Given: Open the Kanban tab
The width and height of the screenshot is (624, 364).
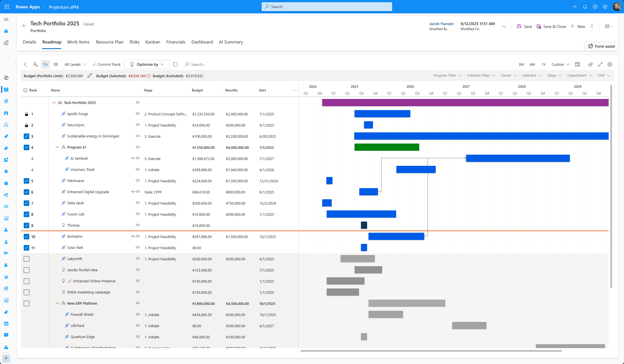Looking at the screenshot, I should (153, 42).
